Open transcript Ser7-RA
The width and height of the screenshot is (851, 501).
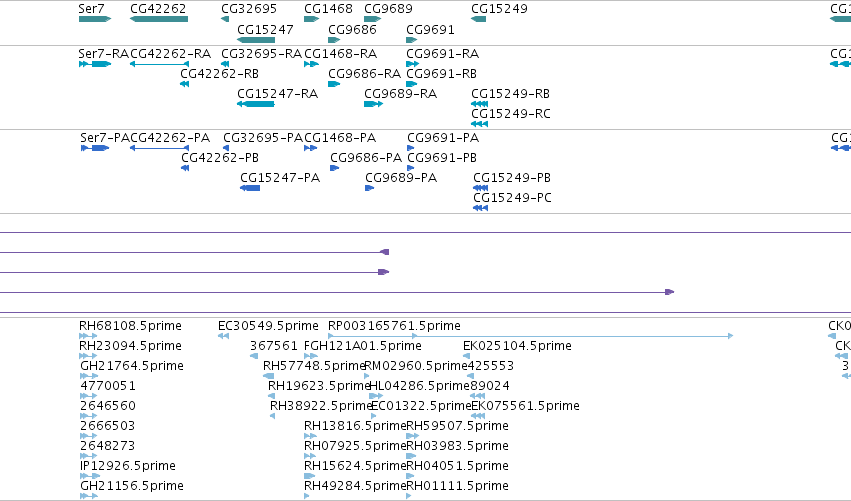tap(103, 54)
